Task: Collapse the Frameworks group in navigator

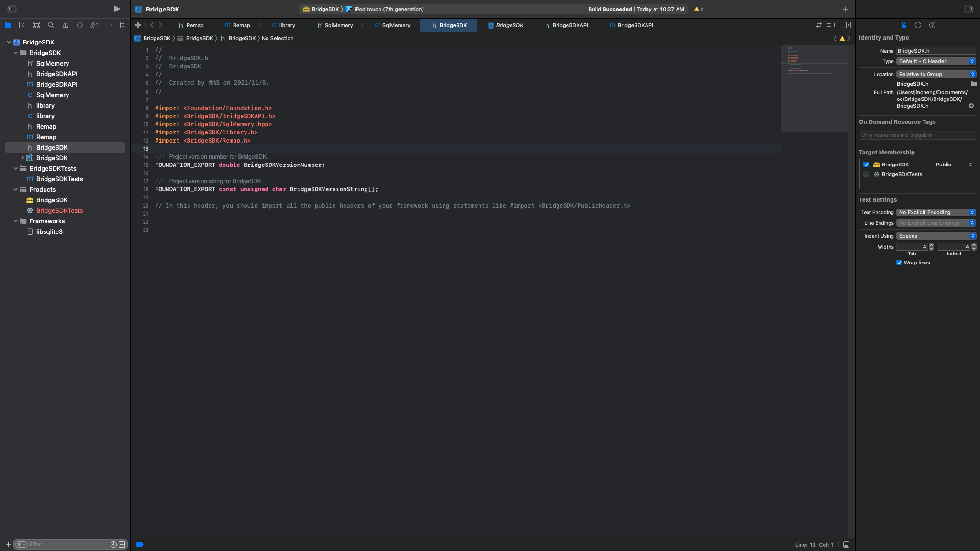Action: (16, 221)
